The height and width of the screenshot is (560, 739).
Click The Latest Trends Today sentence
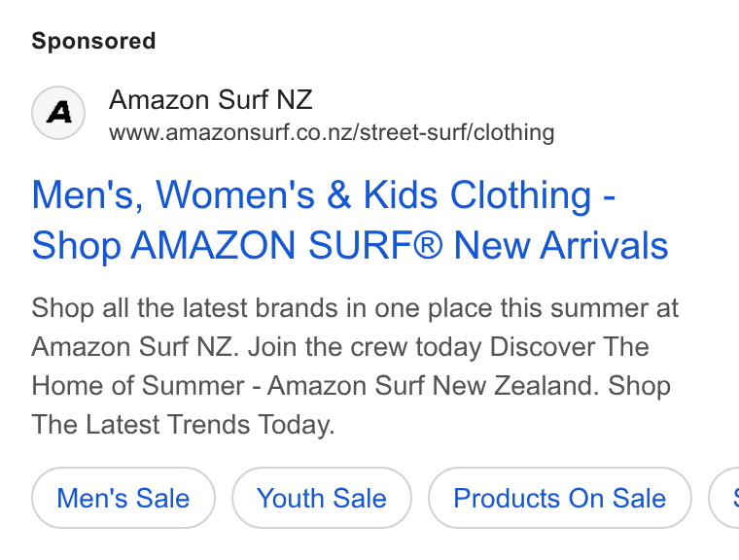click(x=183, y=425)
